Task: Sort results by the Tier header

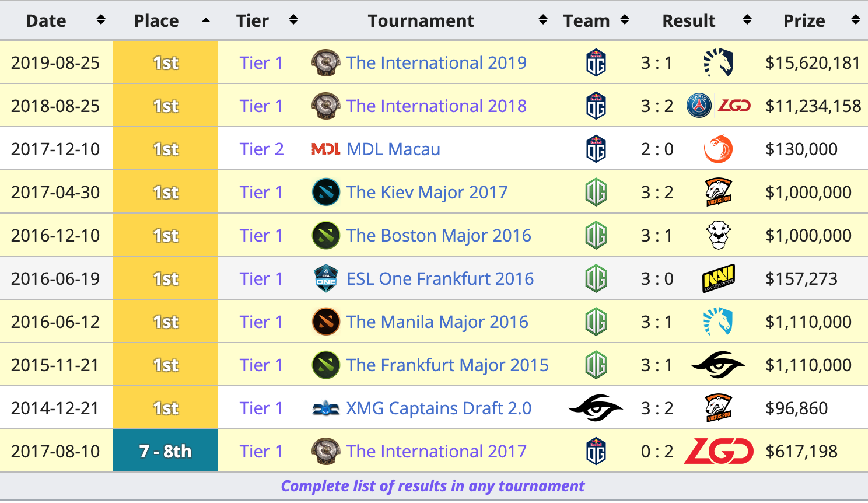Action: pyautogui.click(x=252, y=20)
